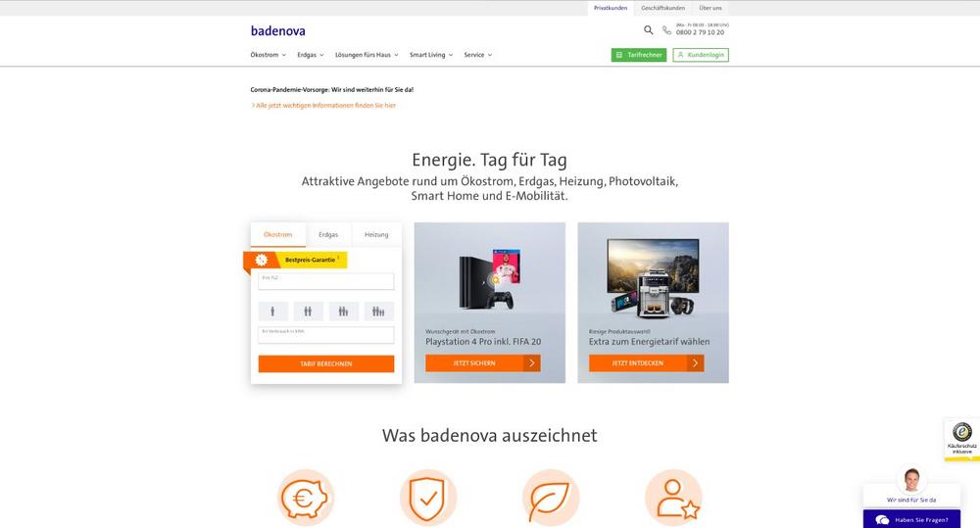This screenshot has height=528, width=980.
Task: Open the search magnifier icon
Action: pyautogui.click(x=648, y=30)
